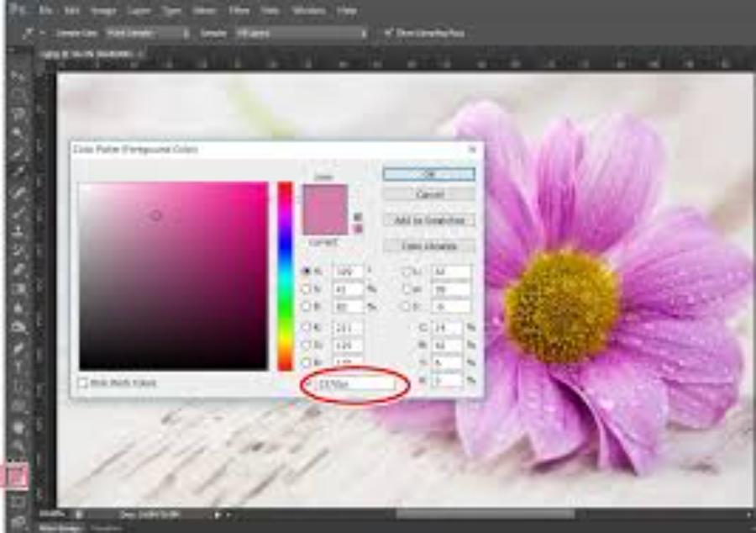
Task: Click the vertical rainbow hue slider
Action: [286, 276]
